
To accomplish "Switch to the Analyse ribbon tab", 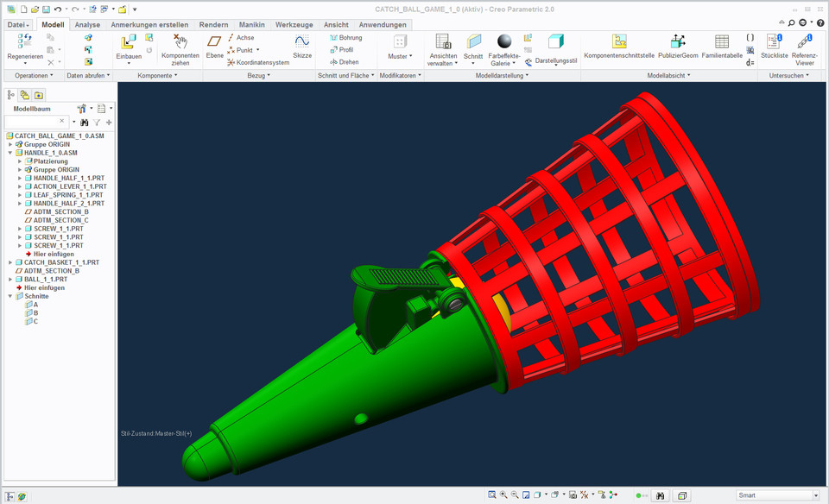I will pyautogui.click(x=86, y=24).
